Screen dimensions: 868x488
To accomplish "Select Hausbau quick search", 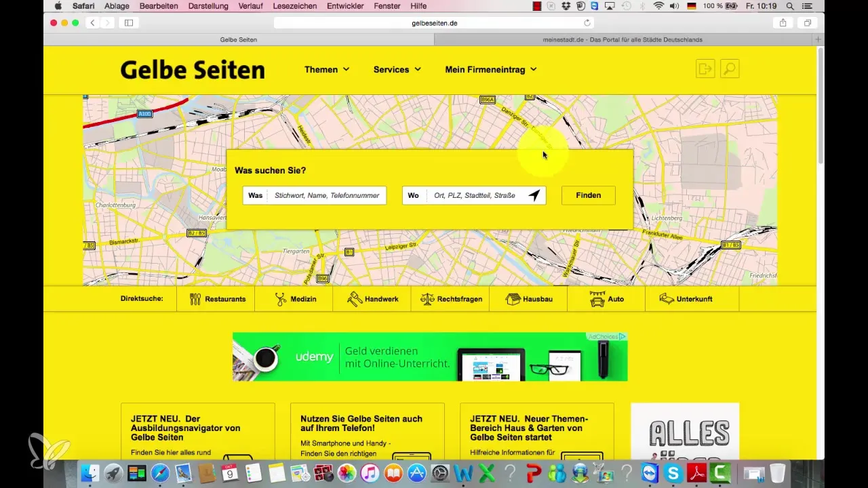I will click(528, 299).
